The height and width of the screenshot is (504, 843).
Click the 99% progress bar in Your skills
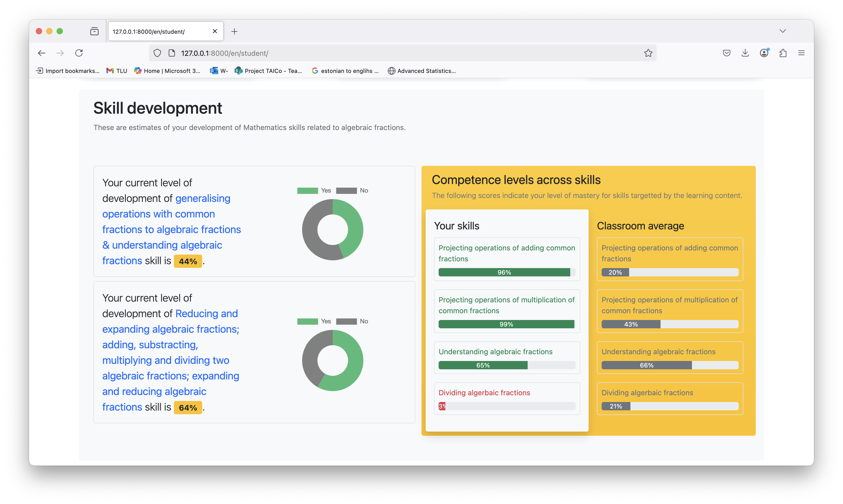[x=507, y=324]
